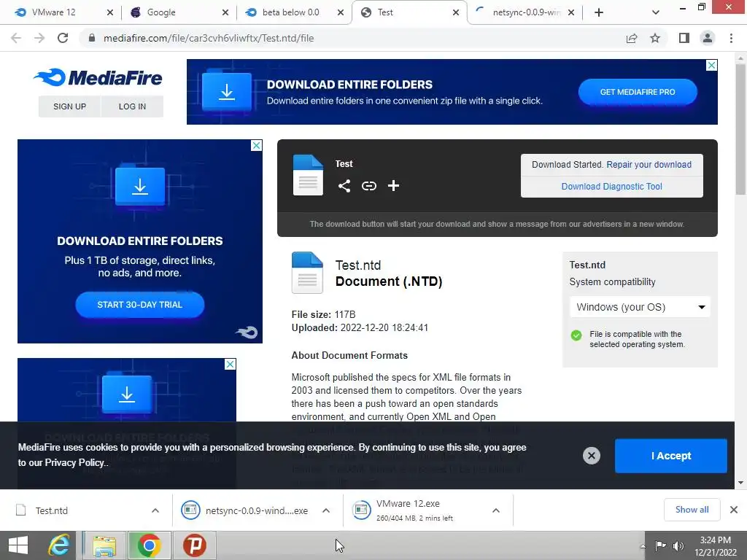
Task: Click the browser back arrow
Action: tap(16, 38)
